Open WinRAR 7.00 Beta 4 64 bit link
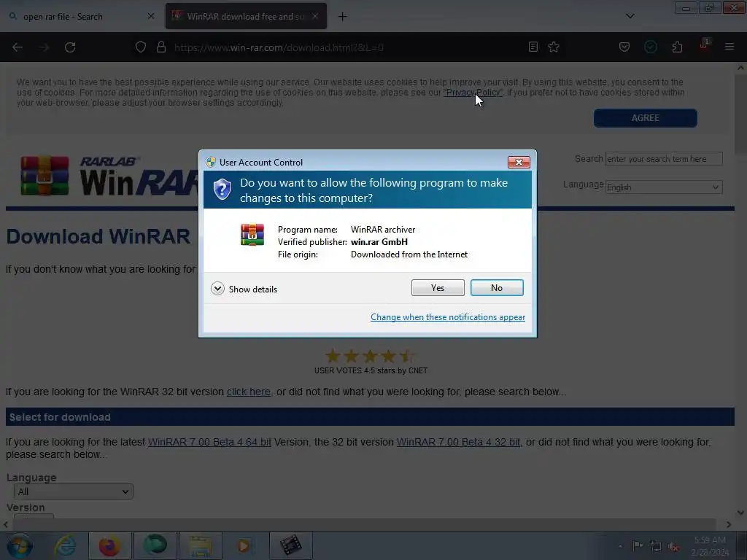Screen dimensions: 747x560 click(209, 442)
